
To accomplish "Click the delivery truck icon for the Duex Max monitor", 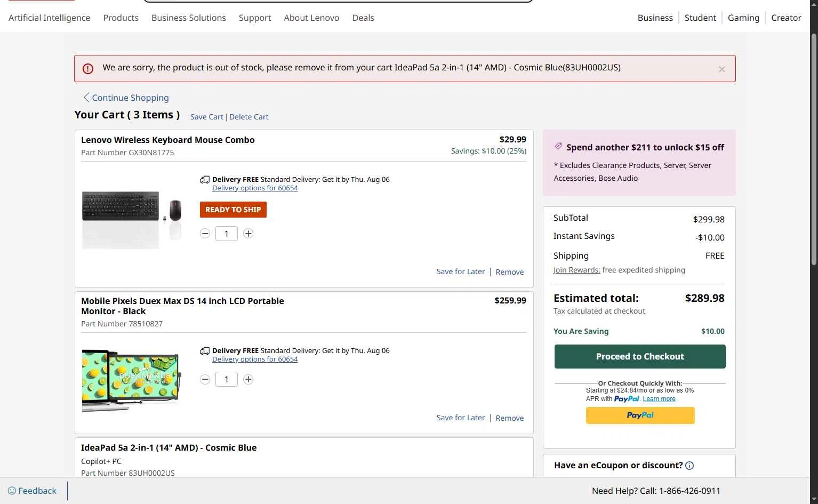I will point(205,351).
